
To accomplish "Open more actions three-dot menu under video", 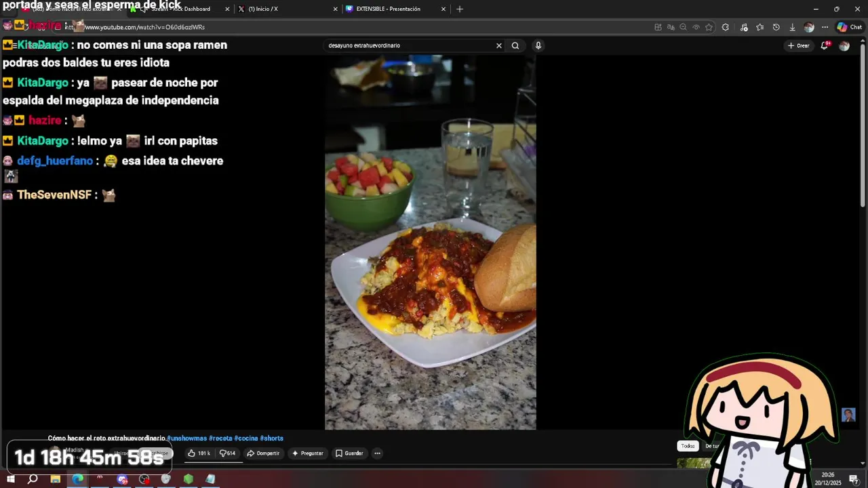I will 378,453.
